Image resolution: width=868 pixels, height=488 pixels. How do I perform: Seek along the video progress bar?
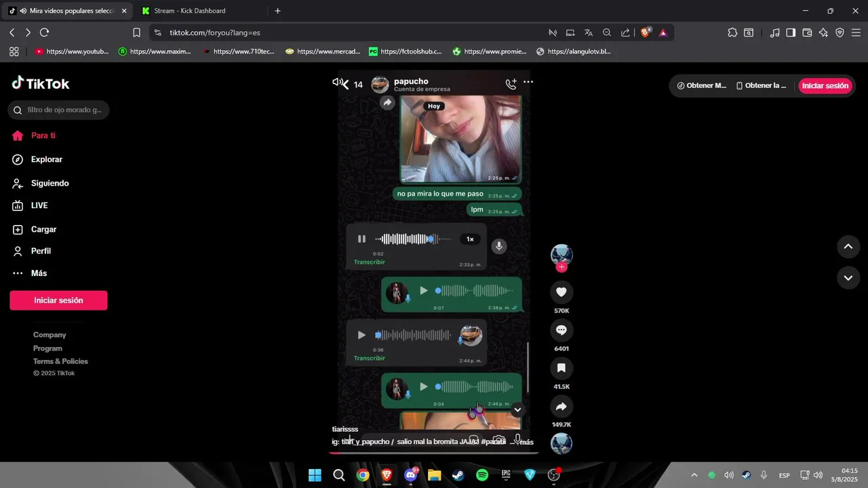coord(434,452)
